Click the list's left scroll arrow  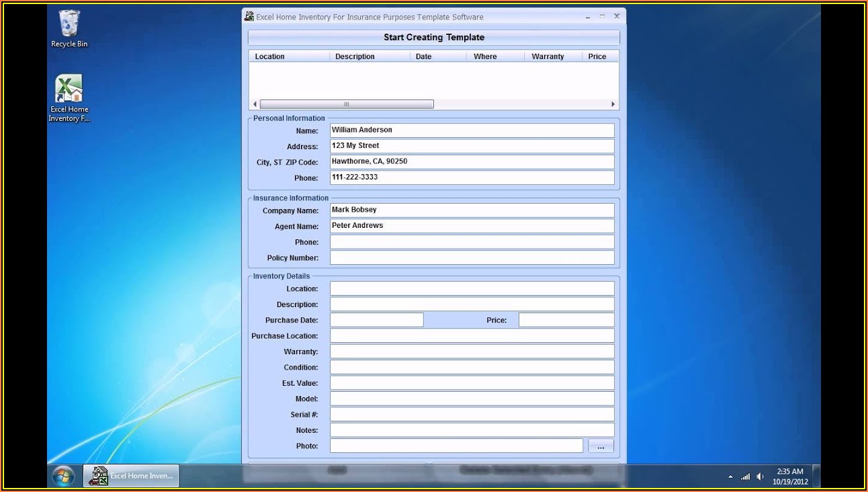255,104
